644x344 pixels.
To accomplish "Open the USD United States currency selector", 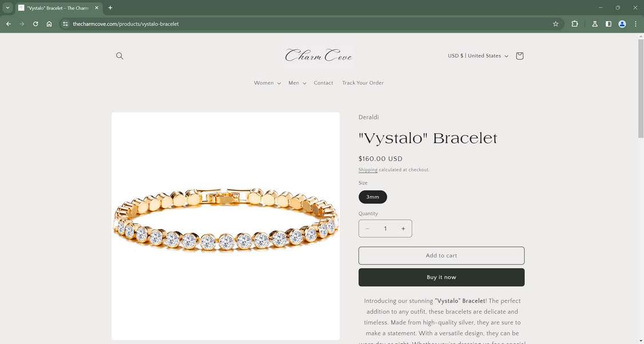I will pyautogui.click(x=478, y=56).
